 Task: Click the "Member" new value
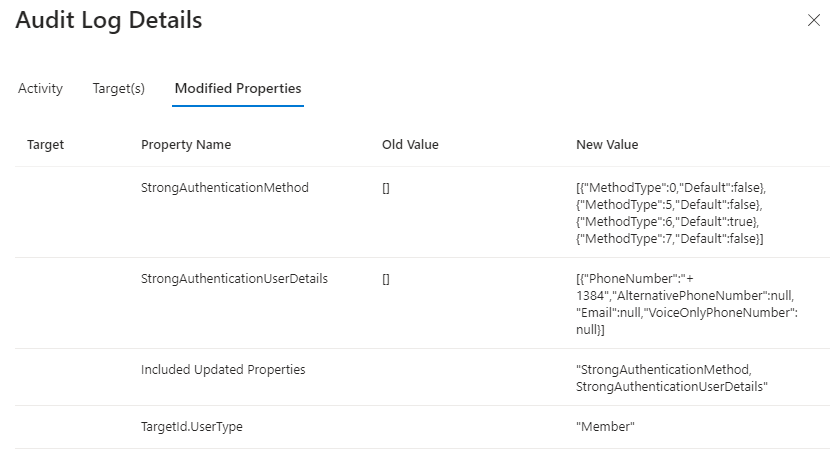pos(606,427)
